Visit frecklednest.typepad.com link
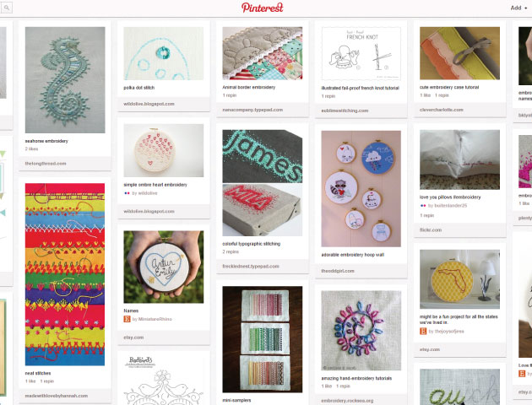This screenshot has height=405, width=532. tap(251, 267)
